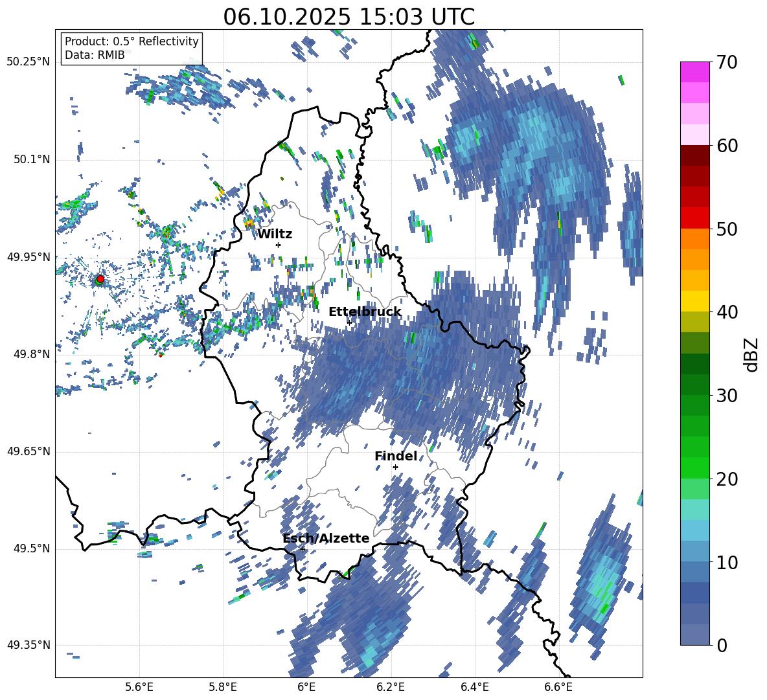Click the Wiltz location cross marker
The height and width of the screenshot is (700, 767).
click(x=279, y=245)
